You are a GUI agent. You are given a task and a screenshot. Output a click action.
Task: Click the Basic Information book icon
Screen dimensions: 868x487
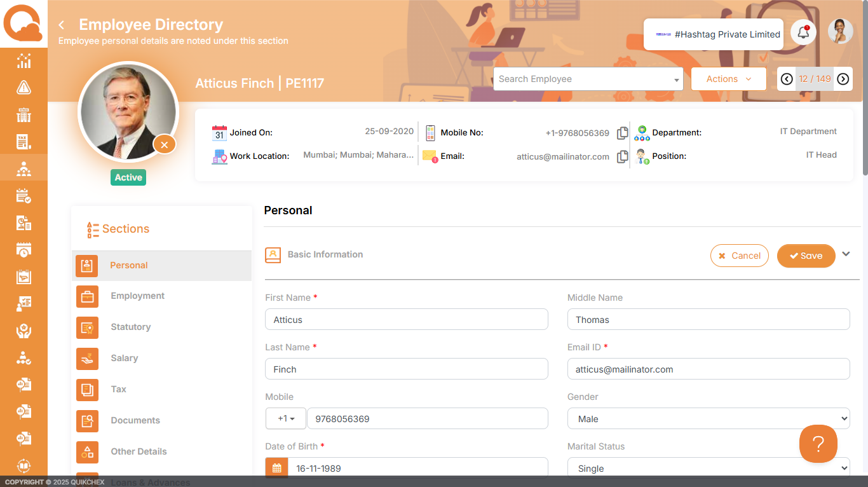coord(273,255)
